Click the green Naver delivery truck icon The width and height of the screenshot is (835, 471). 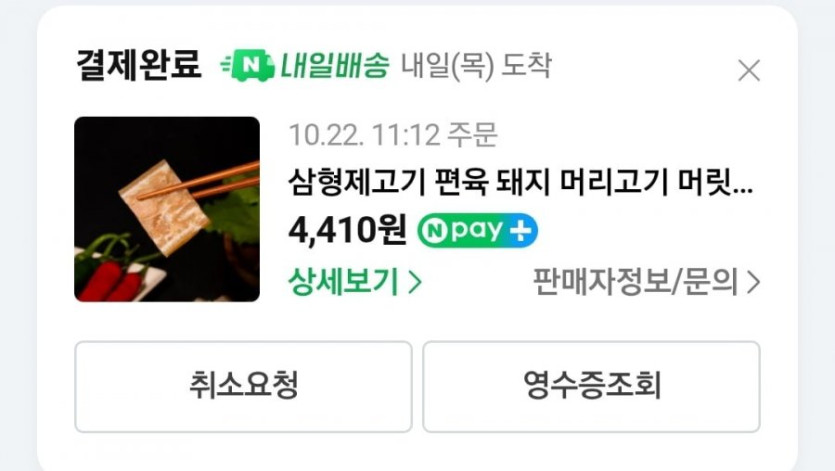(248, 66)
